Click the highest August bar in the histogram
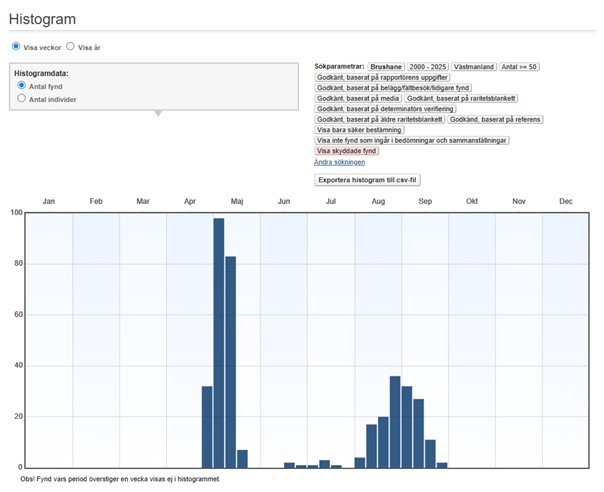This screenshot has height=492, width=604. (395, 421)
